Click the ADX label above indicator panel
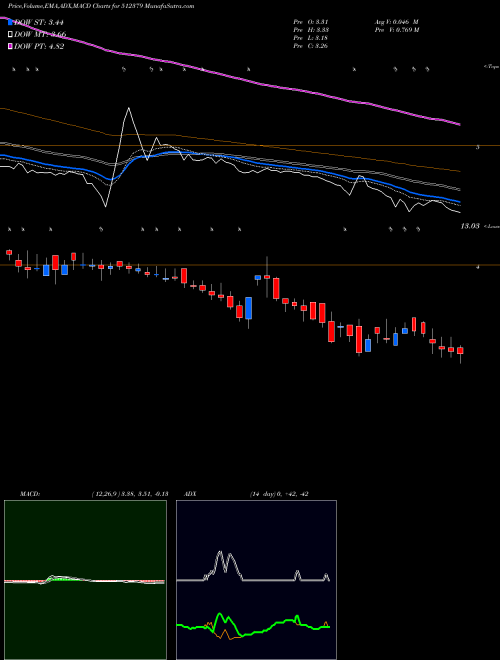The image size is (500, 660). click(190, 494)
